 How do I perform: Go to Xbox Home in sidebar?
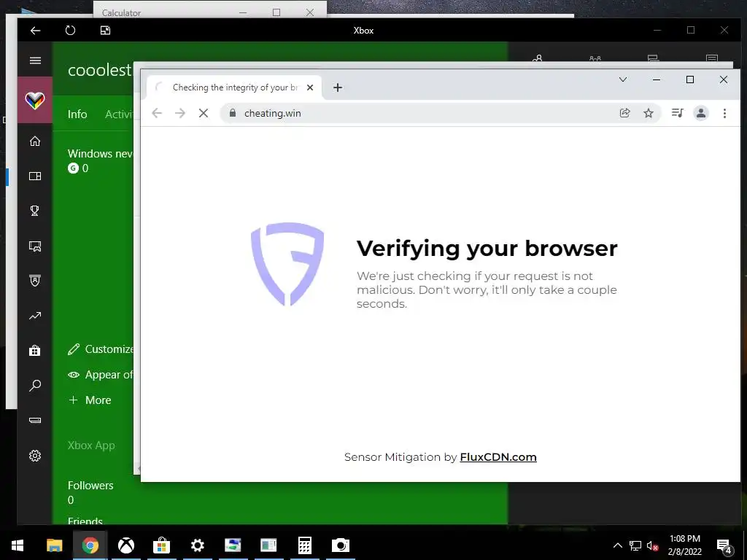pos(35,141)
